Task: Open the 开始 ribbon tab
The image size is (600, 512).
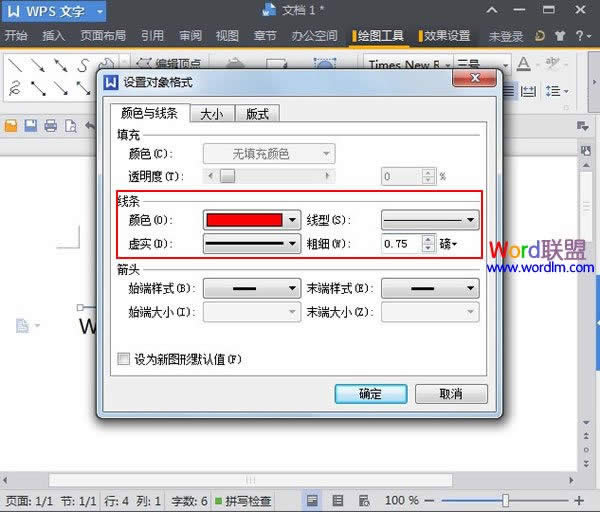Action: point(16,36)
